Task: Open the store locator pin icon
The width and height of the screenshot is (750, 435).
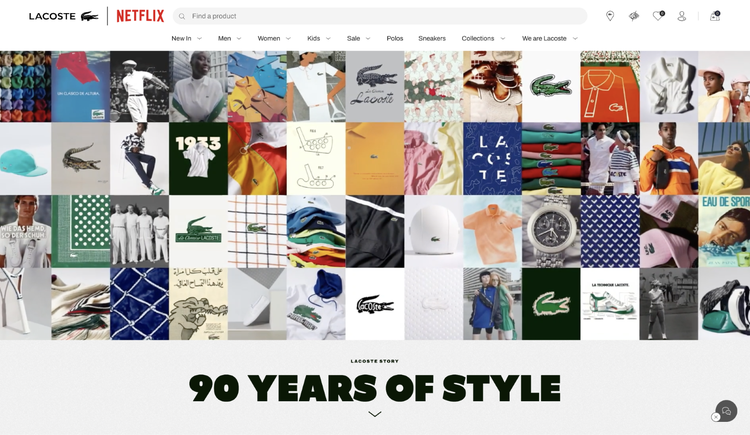Action: click(x=610, y=16)
